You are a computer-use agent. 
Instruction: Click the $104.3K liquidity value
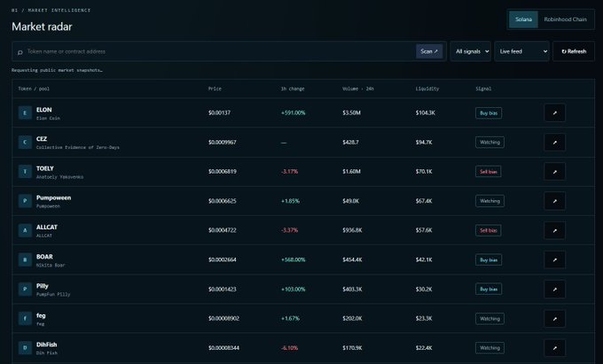click(x=426, y=112)
